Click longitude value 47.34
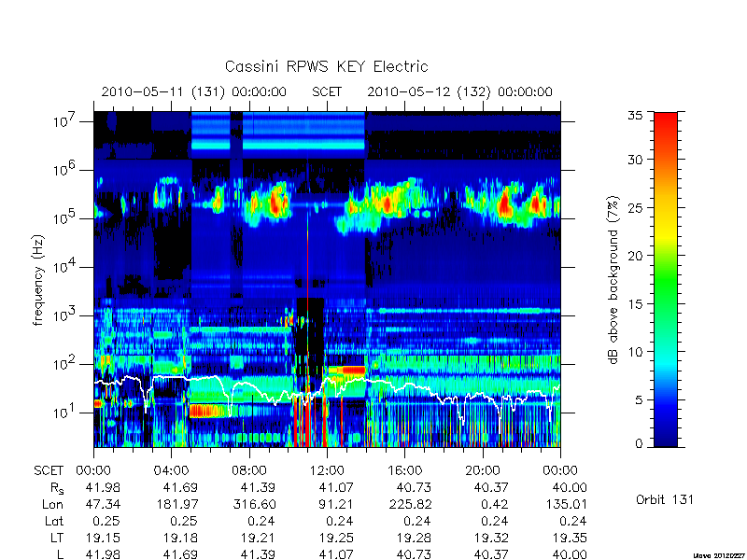The height and width of the screenshot is (560, 747). 103,504
